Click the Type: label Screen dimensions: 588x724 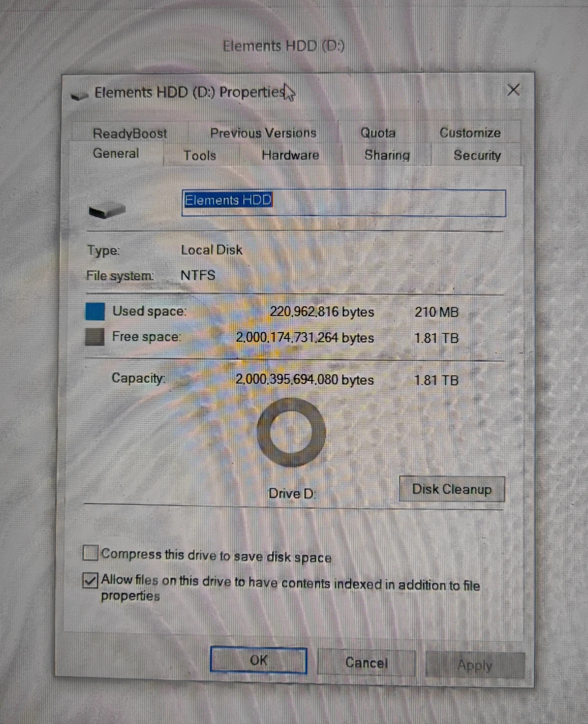pos(103,250)
